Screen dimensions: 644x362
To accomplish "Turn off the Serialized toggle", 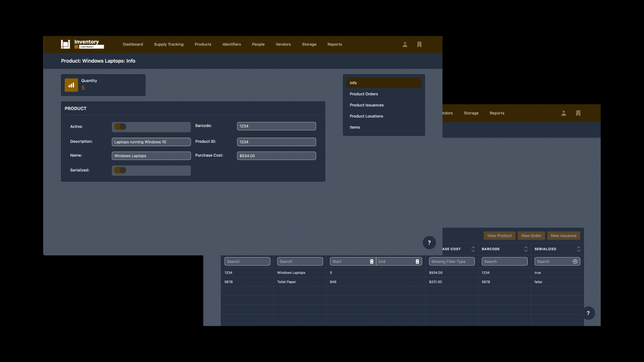I will (x=120, y=170).
